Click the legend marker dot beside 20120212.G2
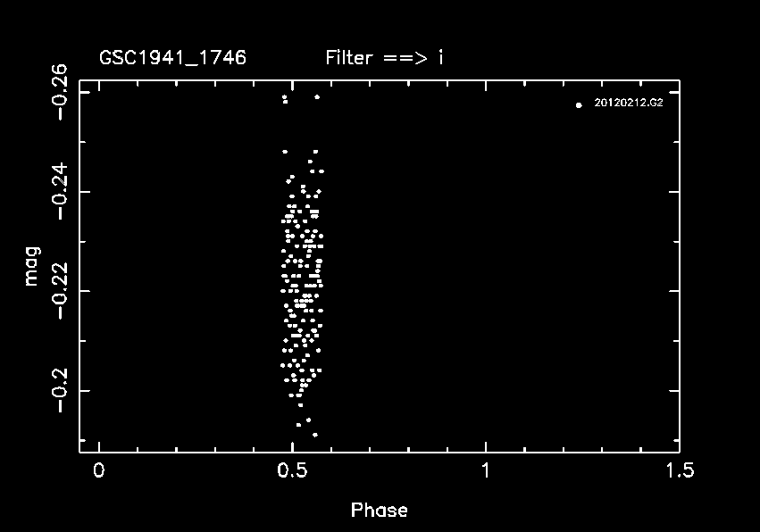 click(579, 105)
